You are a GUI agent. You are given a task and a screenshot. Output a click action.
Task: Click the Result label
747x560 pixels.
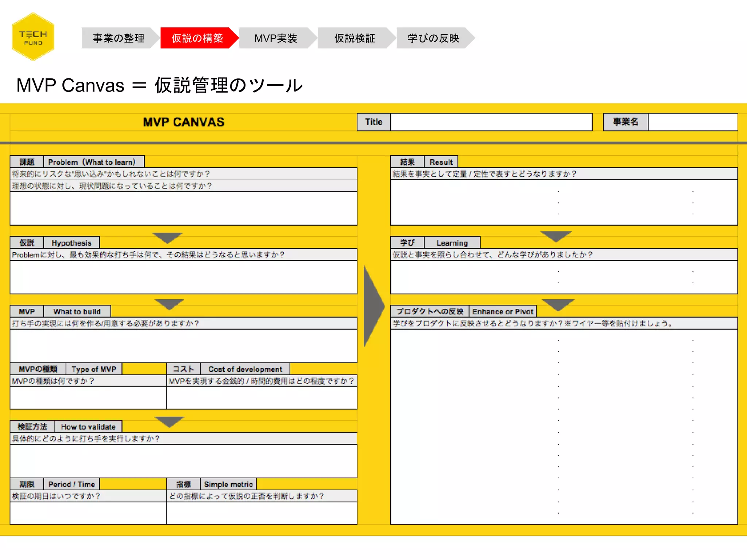[x=441, y=162]
